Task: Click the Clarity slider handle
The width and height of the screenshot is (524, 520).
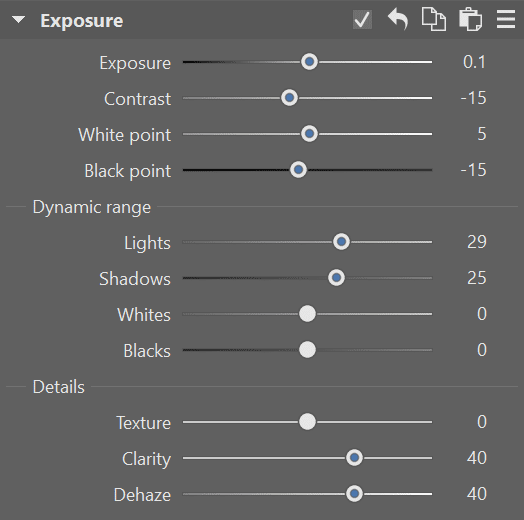Action: 354,458
